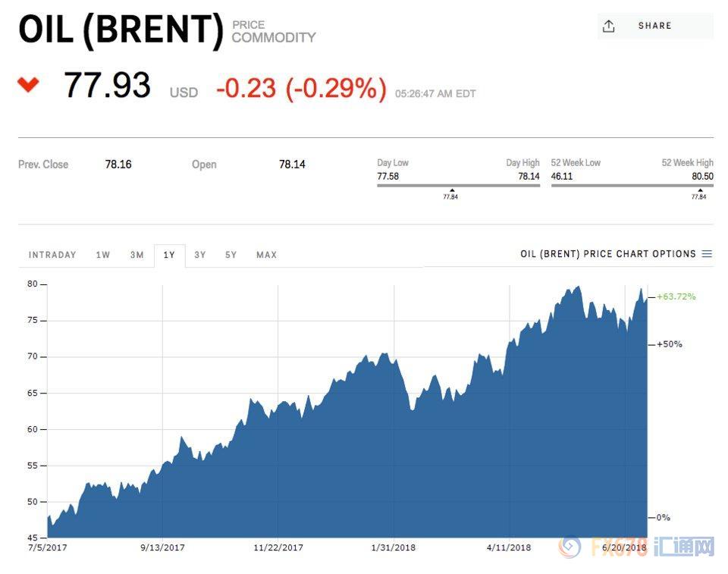Expand Oil (Brent) Price Chart Options

click(607, 254)
